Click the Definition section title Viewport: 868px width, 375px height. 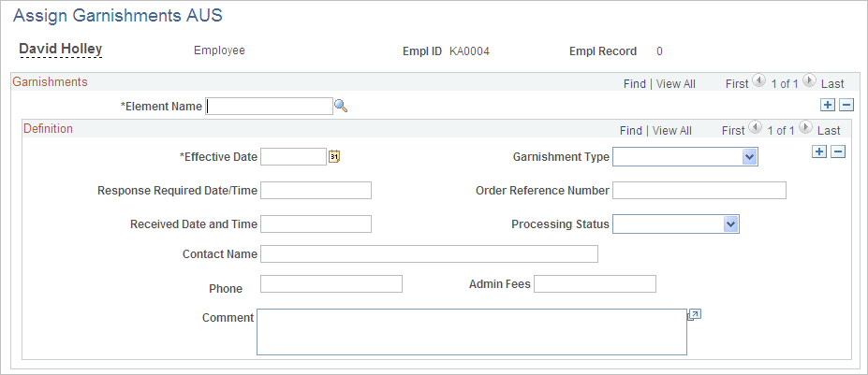(x=48, y=128)
